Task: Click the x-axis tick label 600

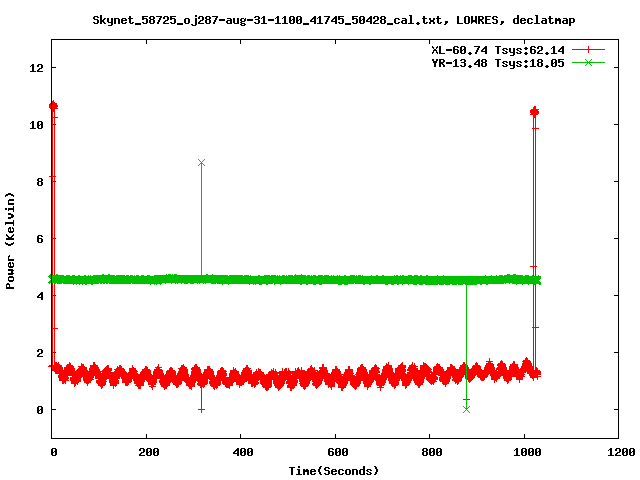Action: tap(337, 452)
